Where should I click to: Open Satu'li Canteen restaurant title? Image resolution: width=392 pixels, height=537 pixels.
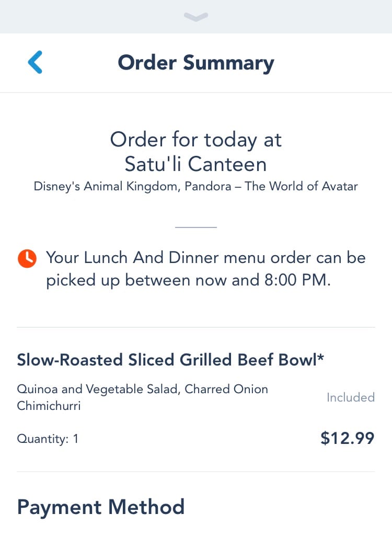point(196,164)
